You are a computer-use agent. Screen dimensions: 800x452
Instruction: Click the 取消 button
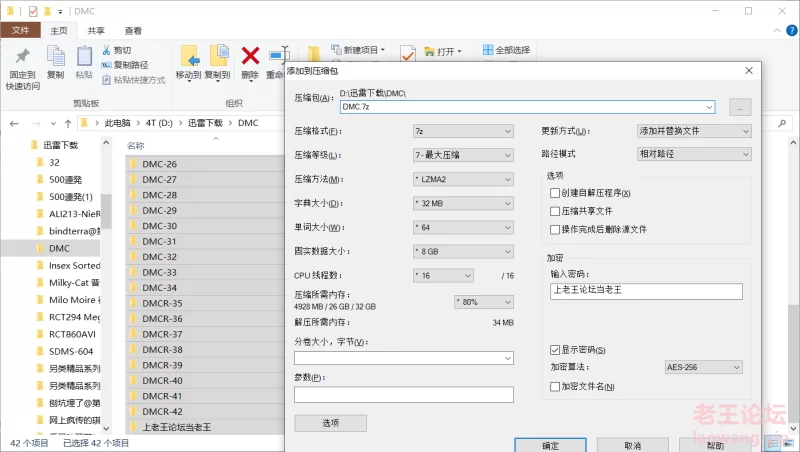(x=632, y=445)
